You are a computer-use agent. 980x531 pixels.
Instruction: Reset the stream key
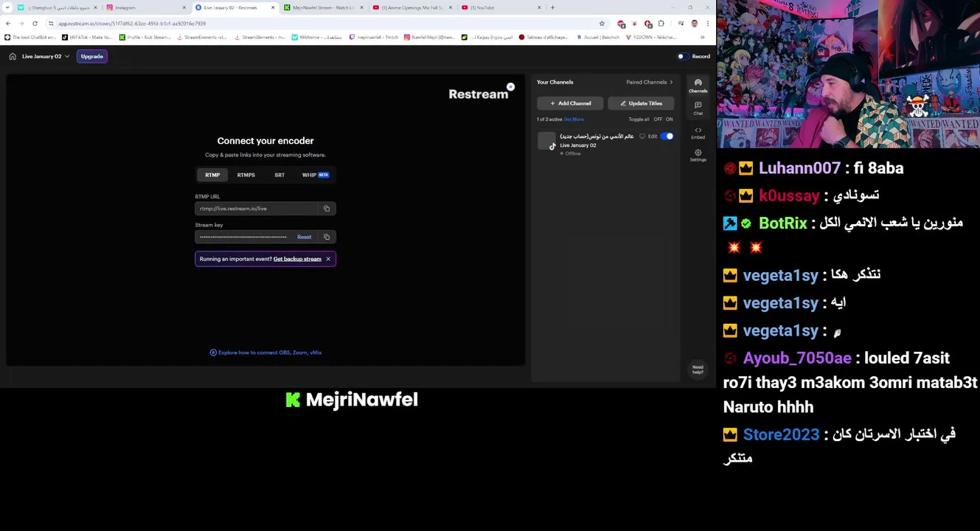click(304, 237)
